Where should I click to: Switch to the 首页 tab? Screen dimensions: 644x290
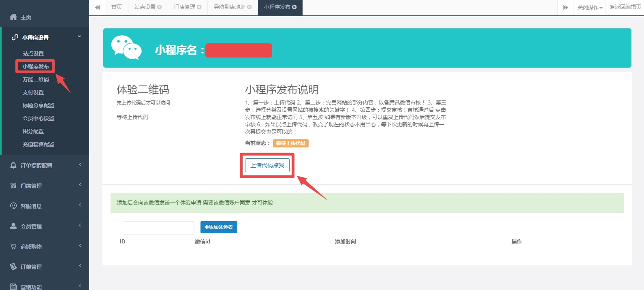pyautogui.click(x=117, y=7)
